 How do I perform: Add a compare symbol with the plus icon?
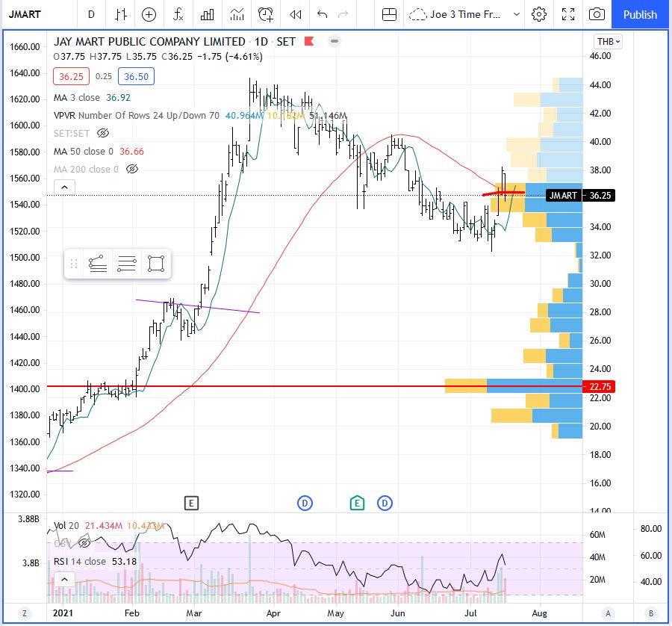click(x=149, y=15)
